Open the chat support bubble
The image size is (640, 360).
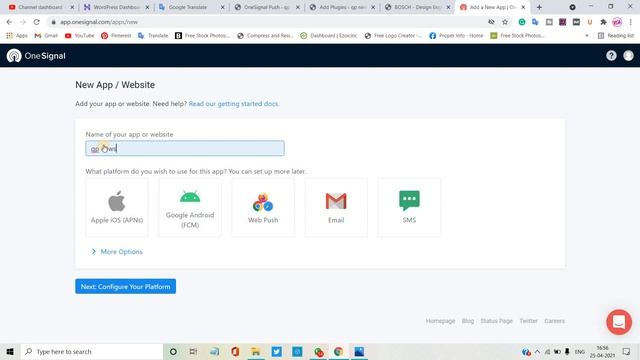tap(619, 322)
